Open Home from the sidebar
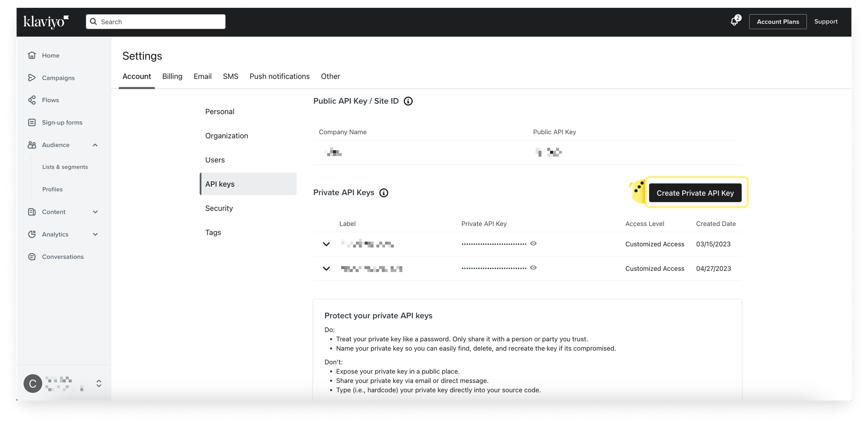This screenshot has height=426, width=868. click(50, 56)
